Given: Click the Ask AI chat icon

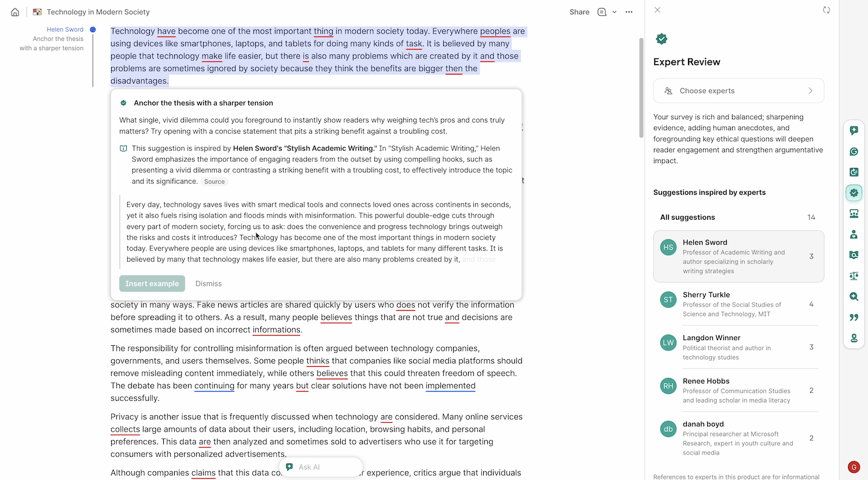Looking at the screenshot, I should point(288,467).
